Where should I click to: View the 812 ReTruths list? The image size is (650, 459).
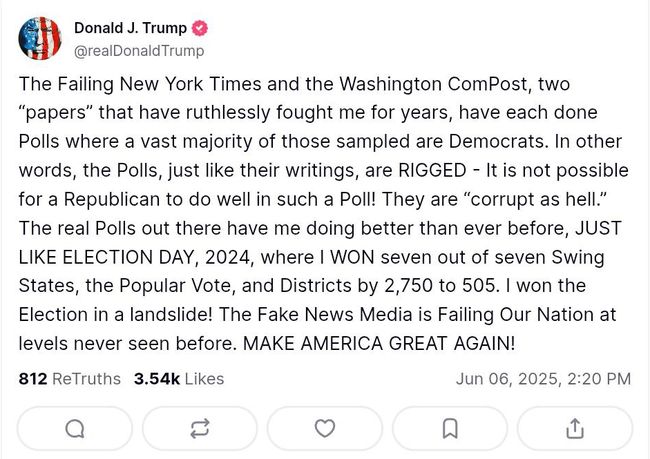pos(70,379)
